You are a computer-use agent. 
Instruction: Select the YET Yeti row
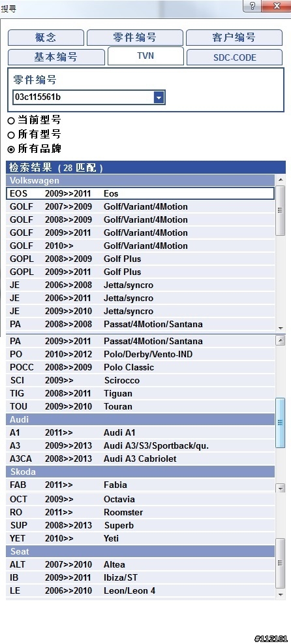point(140,538)
